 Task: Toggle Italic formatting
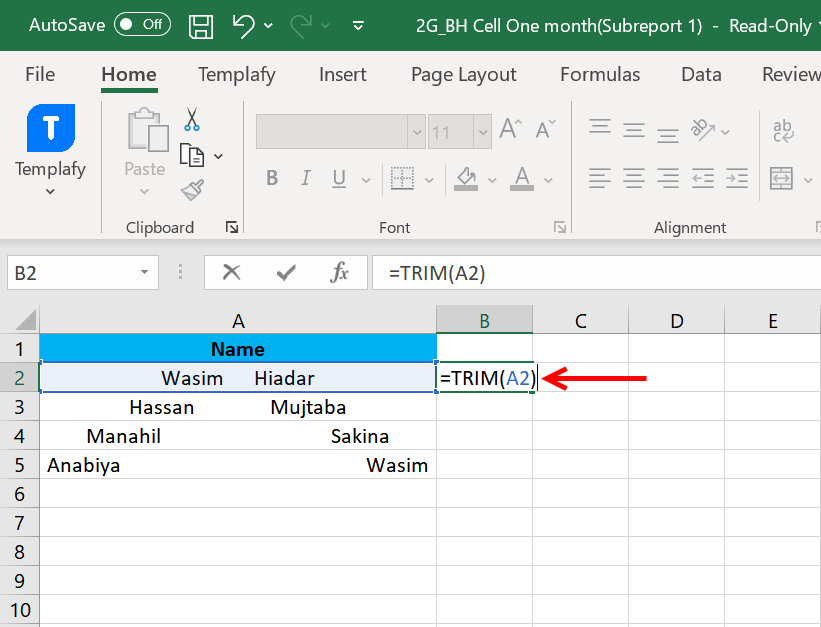[x=305, y=178]
